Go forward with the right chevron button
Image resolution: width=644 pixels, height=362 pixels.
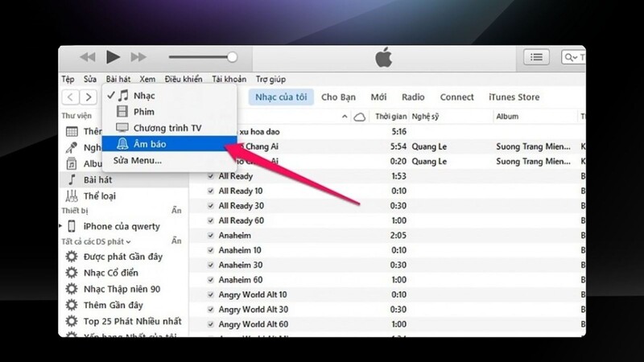click(x=89, y=97)
